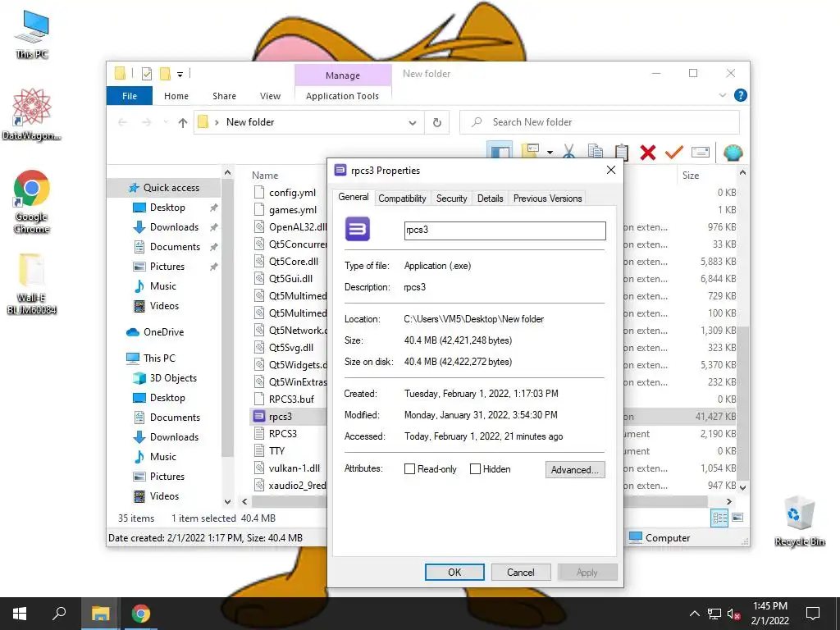Click the taskbar search magnifier
840x630 pixels.
[59, 614]
